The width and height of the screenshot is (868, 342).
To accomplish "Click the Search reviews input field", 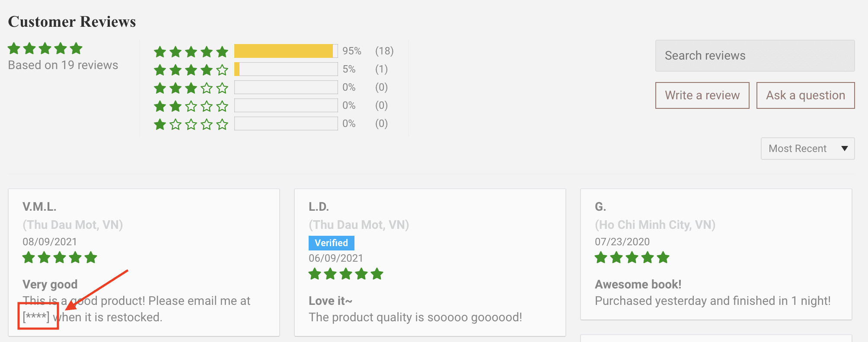I will 755,56.
